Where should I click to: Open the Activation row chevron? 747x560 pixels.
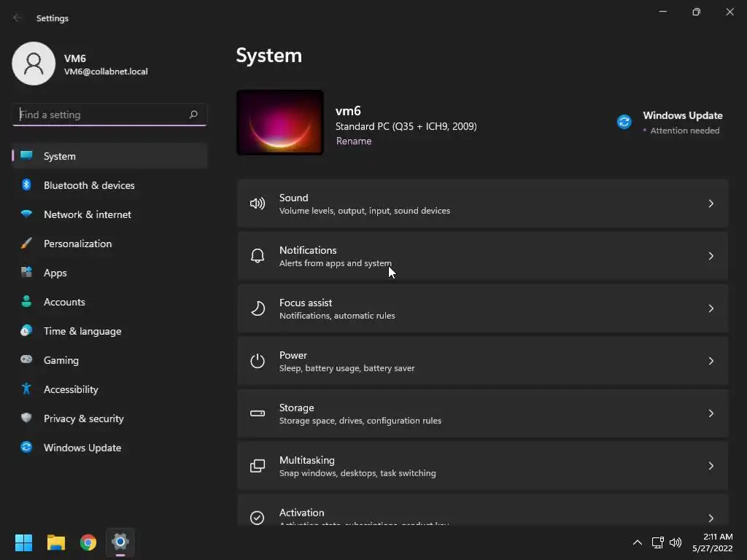pyautogui.click(x=711, y=518)
